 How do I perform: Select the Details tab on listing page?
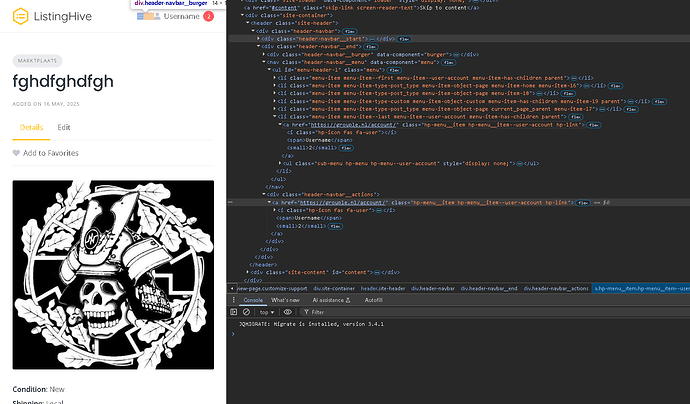click(31, 127)
